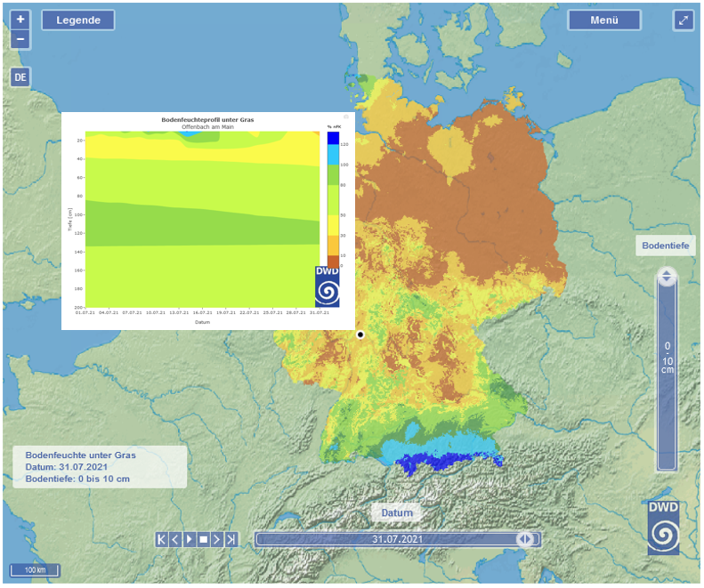This screenshot has height=588, width=704.
Task: Stop the date animation
Action: pyautogui.click(x=203, y=539)
